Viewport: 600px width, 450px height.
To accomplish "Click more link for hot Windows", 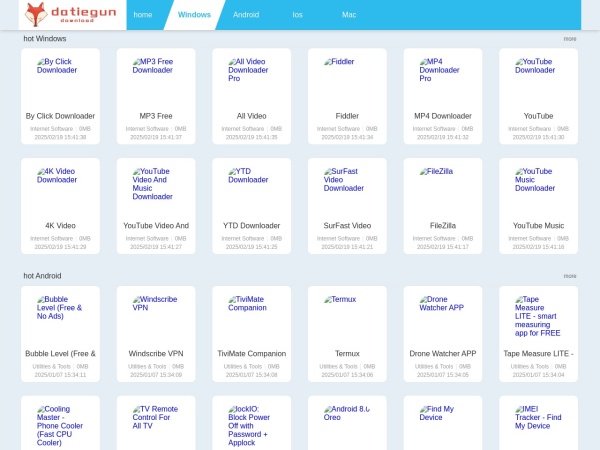I will click(570, 39).
